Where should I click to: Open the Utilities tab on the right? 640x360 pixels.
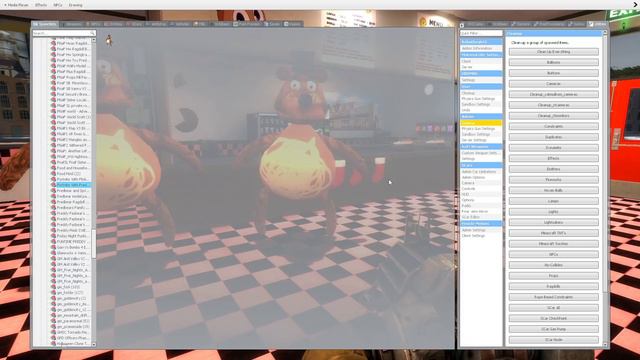click(598, 24)
